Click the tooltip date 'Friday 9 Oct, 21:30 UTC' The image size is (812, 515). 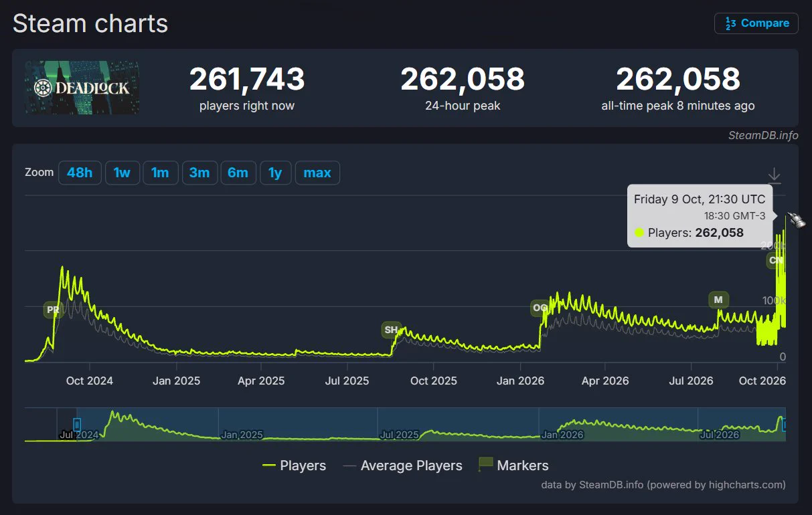[x=700, y=199]
